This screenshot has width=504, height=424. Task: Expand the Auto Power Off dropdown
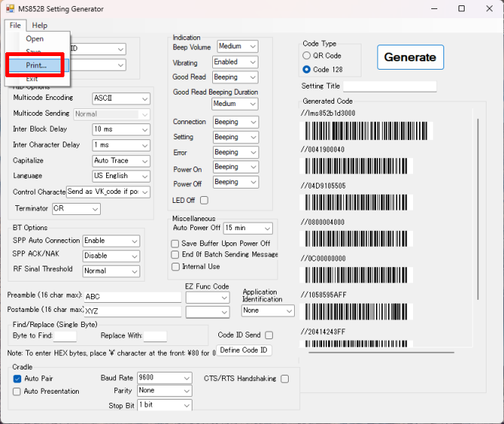pyautogui.click(x=267, y=228)
